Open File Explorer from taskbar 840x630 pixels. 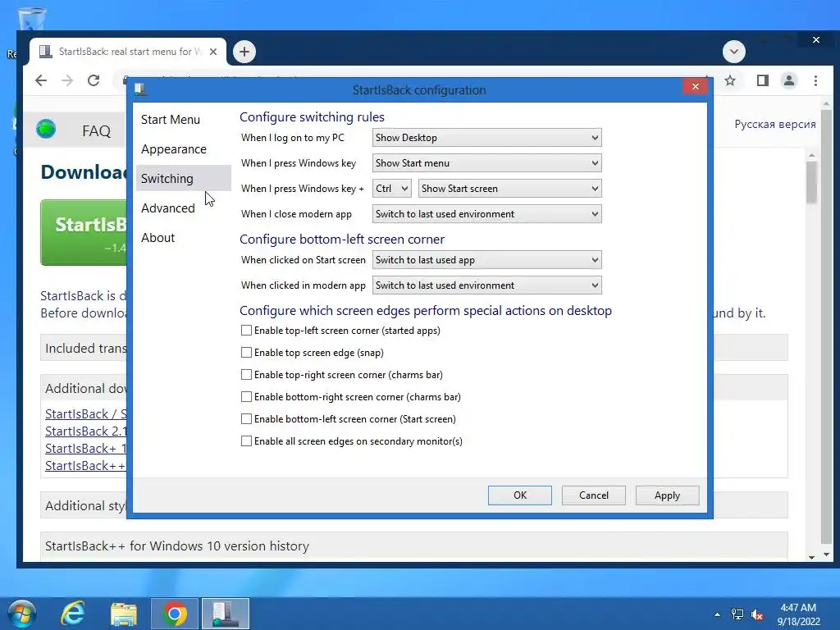click(124, 614)
